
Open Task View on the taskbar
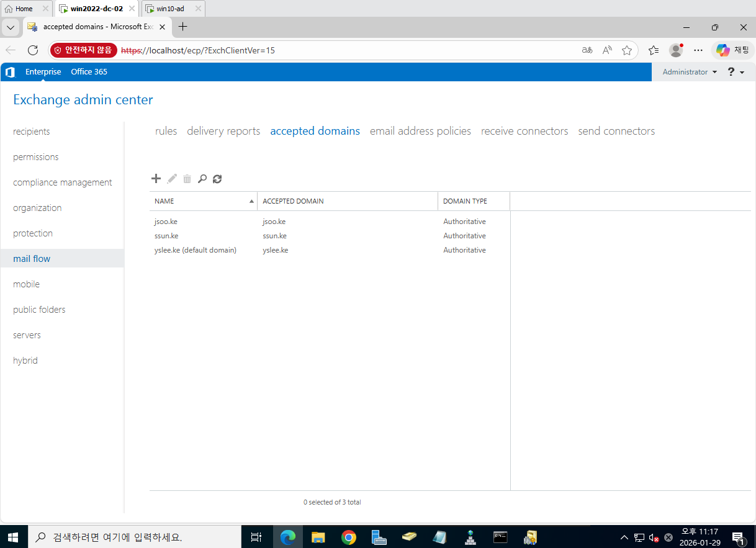(x=256, y=537)
